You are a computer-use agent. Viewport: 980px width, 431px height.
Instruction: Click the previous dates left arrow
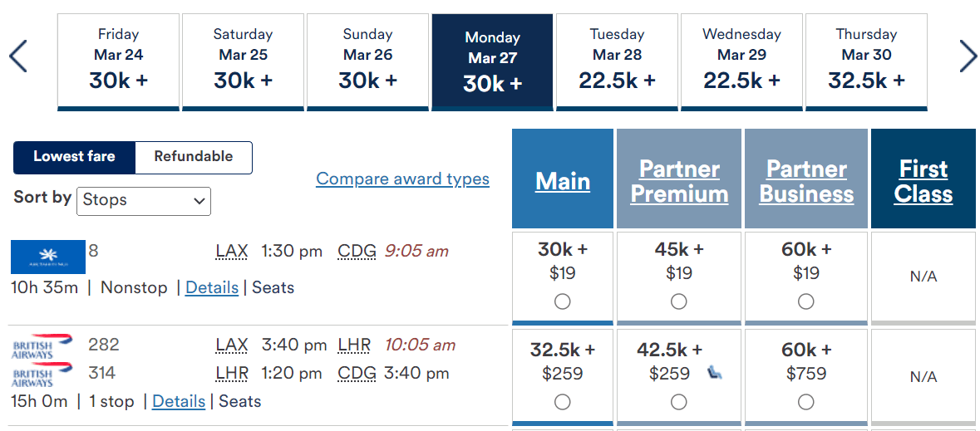coord(18,56)
